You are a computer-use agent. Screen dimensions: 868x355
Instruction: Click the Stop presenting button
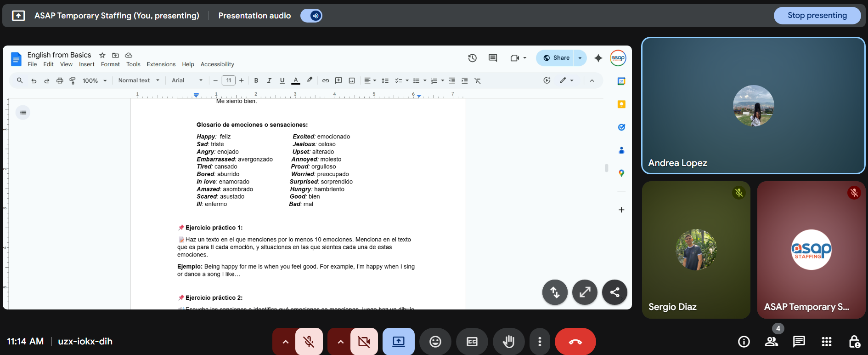point(817,16)
